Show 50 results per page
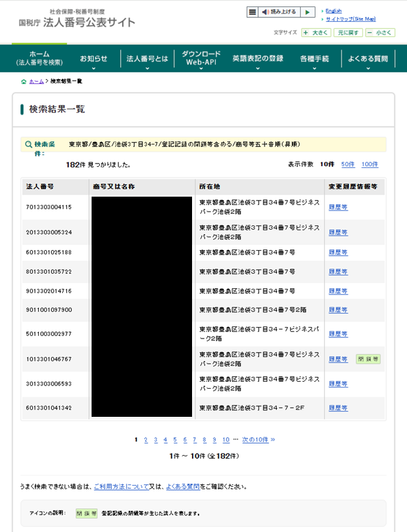The image size is (407, 532). (x=348, y=164)
